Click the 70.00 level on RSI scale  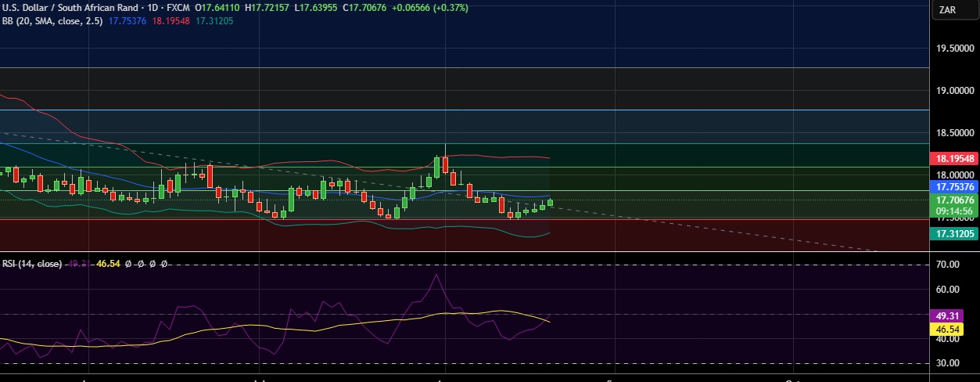click(x=948, y=265)
